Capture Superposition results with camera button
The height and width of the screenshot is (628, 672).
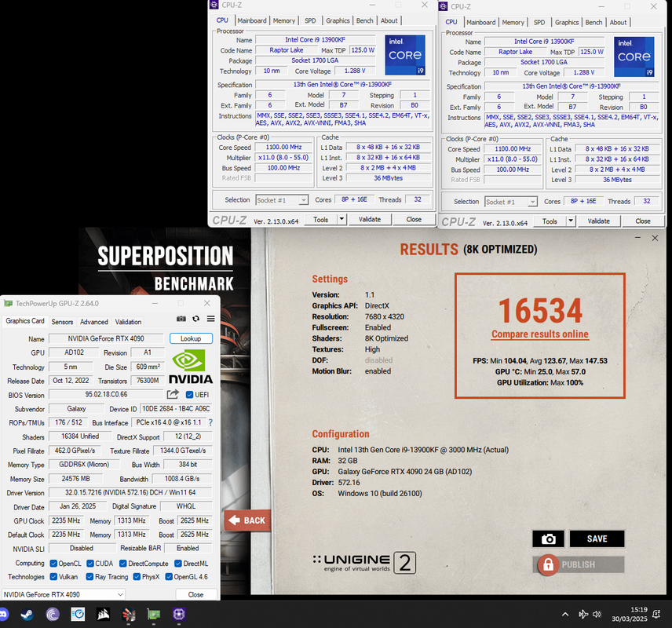548,539
